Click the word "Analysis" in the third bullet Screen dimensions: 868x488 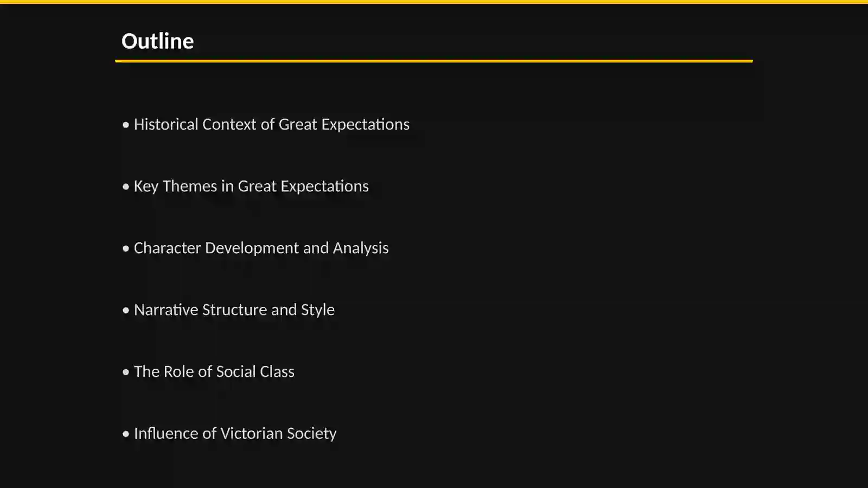coord(361,248)
